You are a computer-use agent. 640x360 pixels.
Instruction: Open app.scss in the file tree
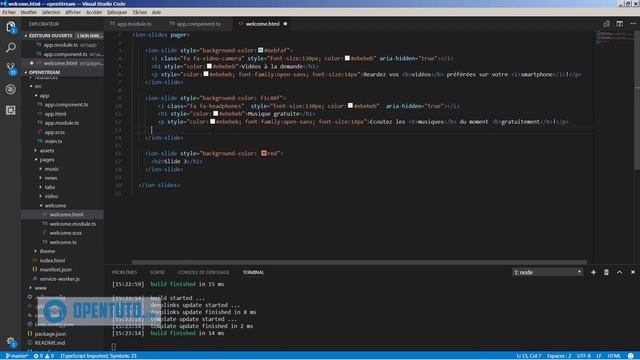click(55, 132)
